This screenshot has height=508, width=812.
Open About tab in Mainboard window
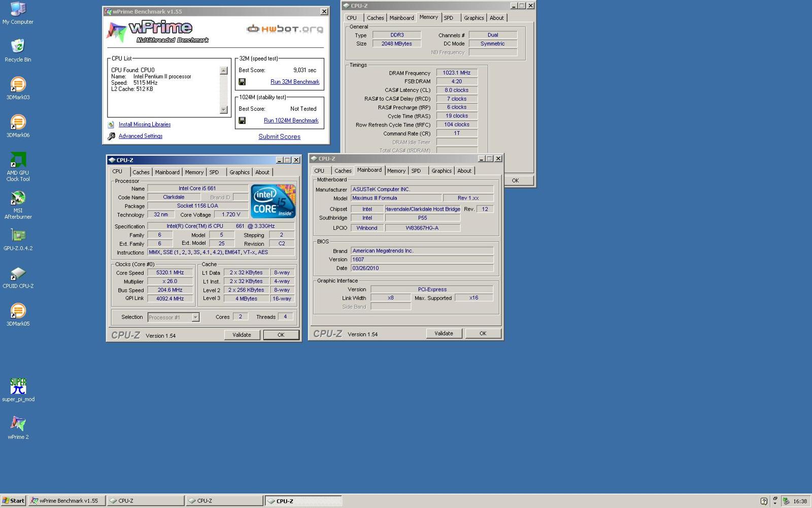(x=464, y=171)
